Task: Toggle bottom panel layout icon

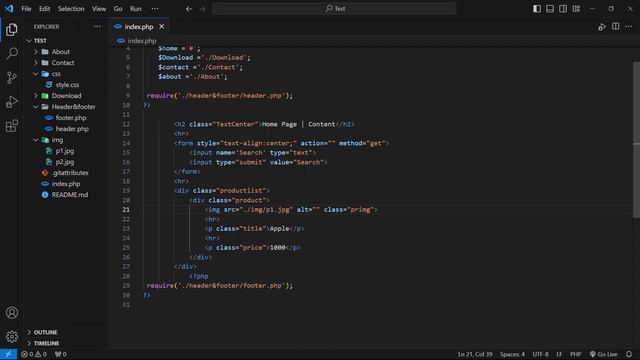Action: coord(550,9)
